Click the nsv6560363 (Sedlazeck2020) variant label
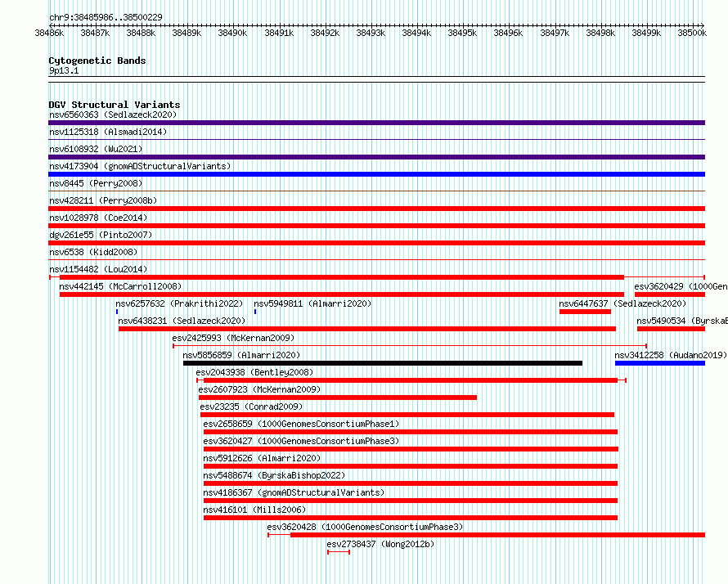 [113, 115]
